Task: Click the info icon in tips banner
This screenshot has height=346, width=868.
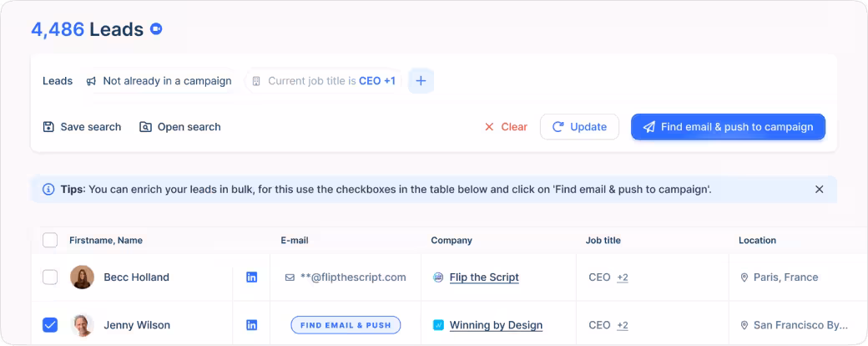Action: click(x=48, y=190)
